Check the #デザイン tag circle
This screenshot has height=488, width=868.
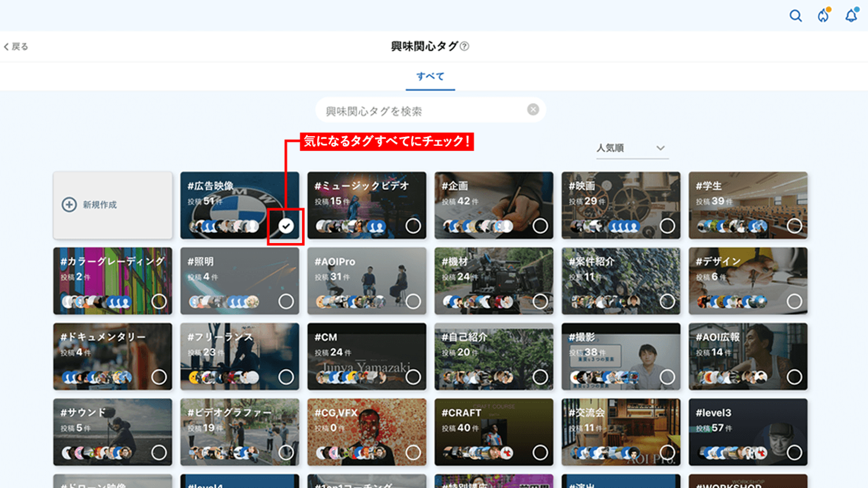[795, 301]
